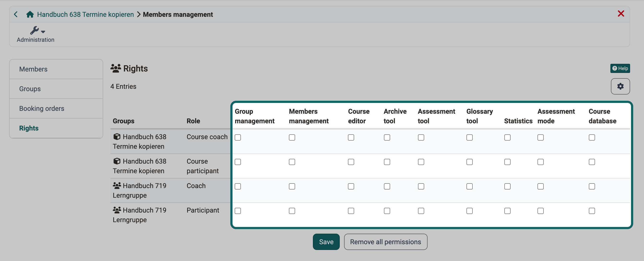Viewport: 644px width, 261px height.
Task: Enable Members management for Course coach
Action: [292, 137]
